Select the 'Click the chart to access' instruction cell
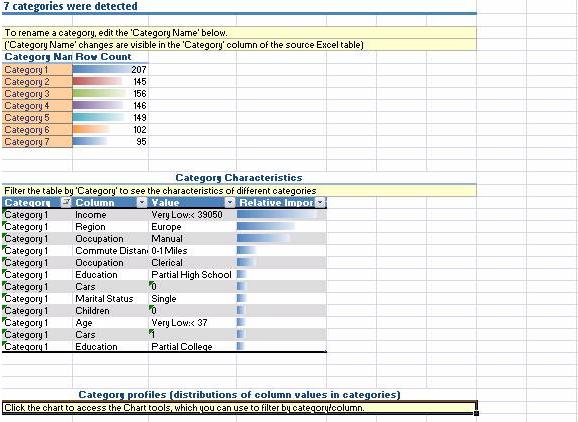Viewport: 578px width, 422px height. [239, 408]
